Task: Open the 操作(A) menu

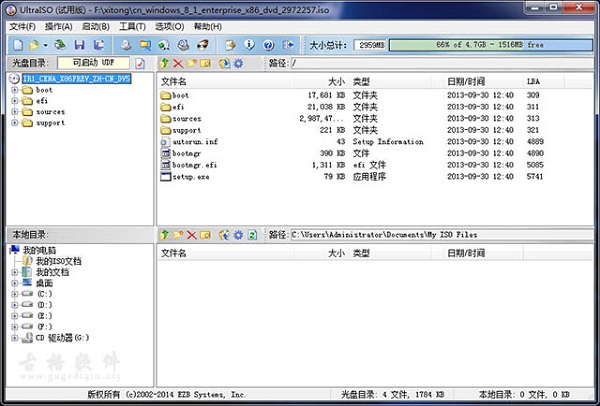Action: tap(59, 26)
